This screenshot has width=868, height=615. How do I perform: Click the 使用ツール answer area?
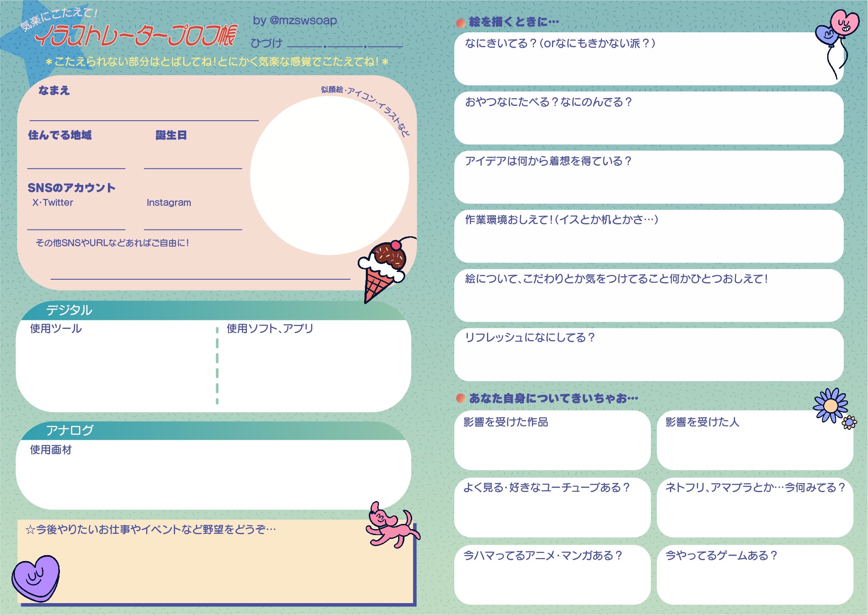(x=117, y=366)
